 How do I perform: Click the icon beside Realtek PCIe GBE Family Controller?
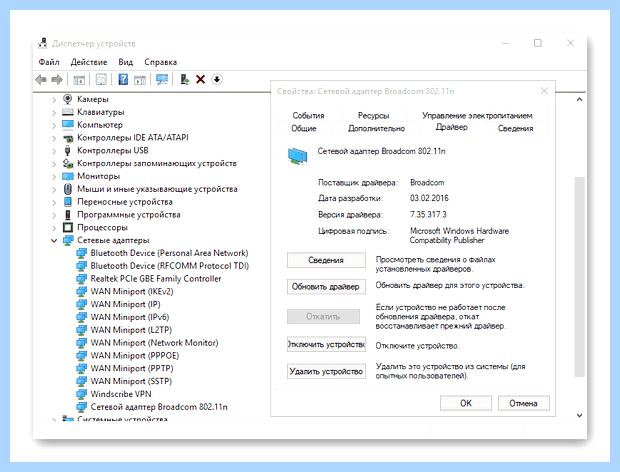[x=81, y=279]
